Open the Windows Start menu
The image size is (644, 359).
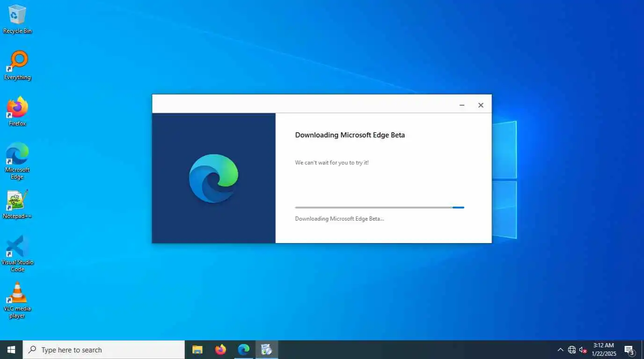point(11,350)
